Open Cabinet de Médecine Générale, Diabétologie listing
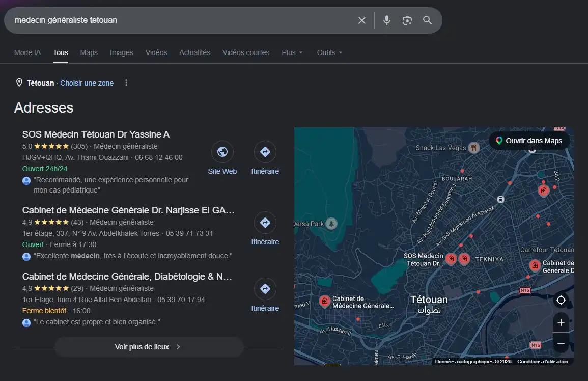The height and width of the screenshot is (381, 588). point(127,277)
